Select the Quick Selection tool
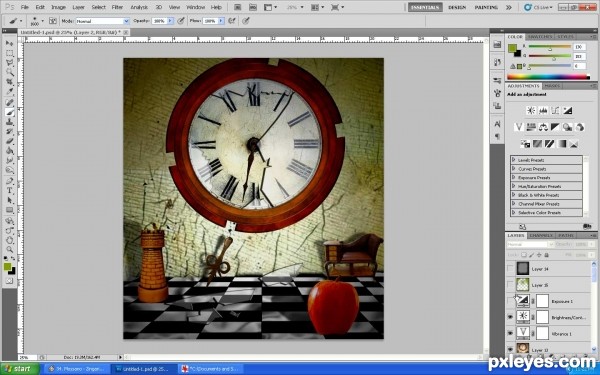600x375 pixels. click(9, 72)
